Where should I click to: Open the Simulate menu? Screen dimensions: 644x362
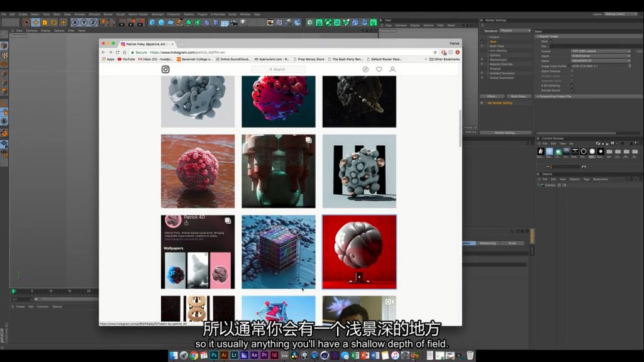[94, 14]
